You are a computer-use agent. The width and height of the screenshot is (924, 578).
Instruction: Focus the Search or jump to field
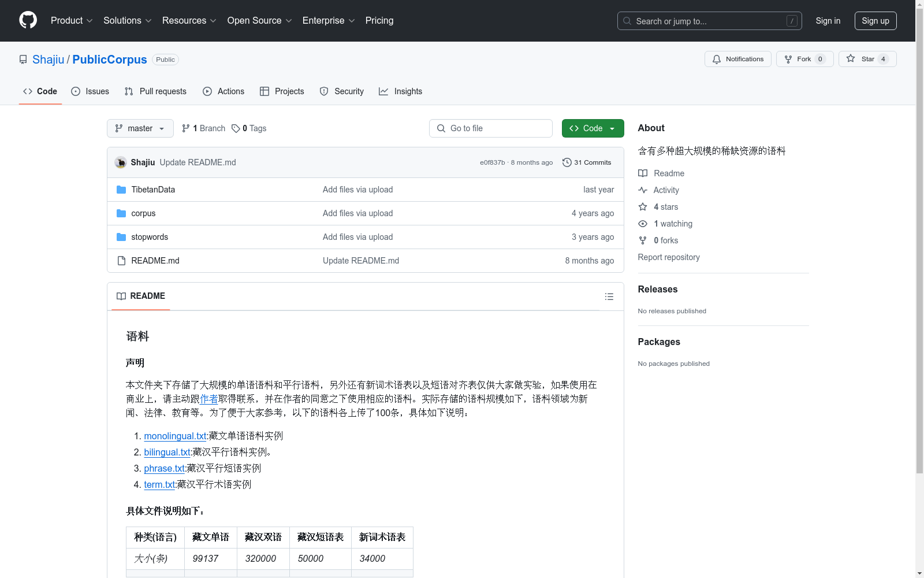click(710, 21)
